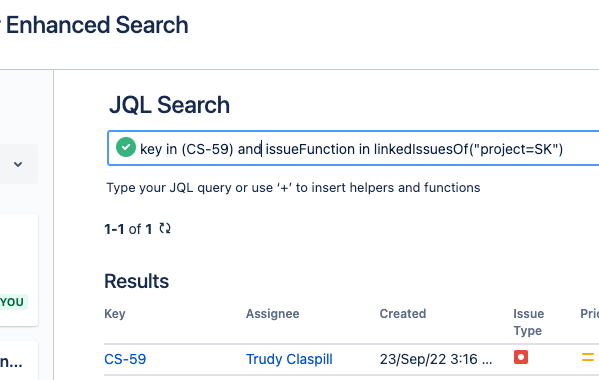Expand the sidebar dropdown chevron
The width and height of the screenshot is (599, 380).
tap(18, 164)
